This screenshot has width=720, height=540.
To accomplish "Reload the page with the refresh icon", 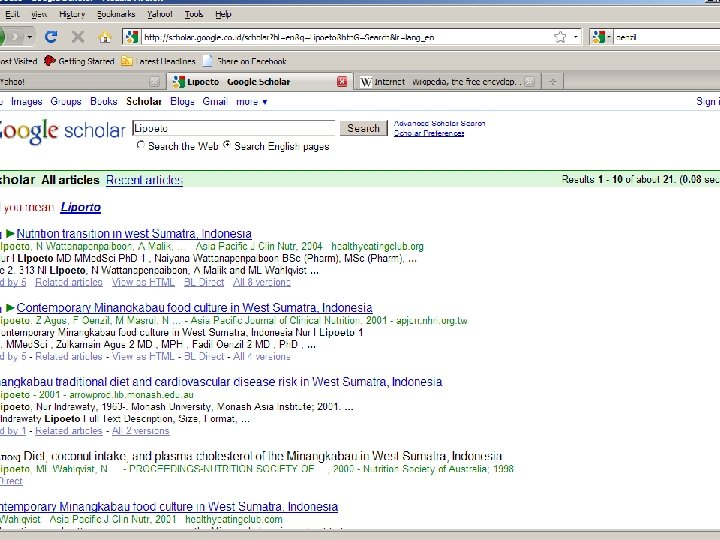I will tap(51, 37).
